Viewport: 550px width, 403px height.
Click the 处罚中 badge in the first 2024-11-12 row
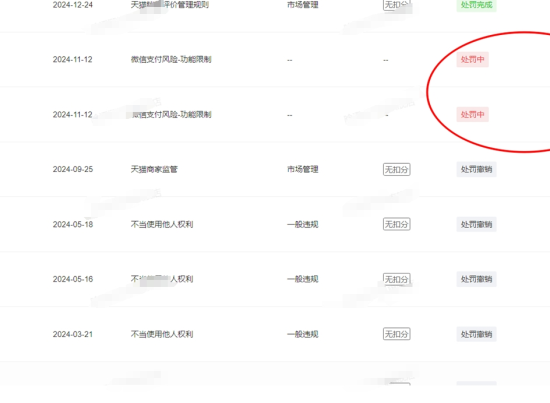point(472,60)
